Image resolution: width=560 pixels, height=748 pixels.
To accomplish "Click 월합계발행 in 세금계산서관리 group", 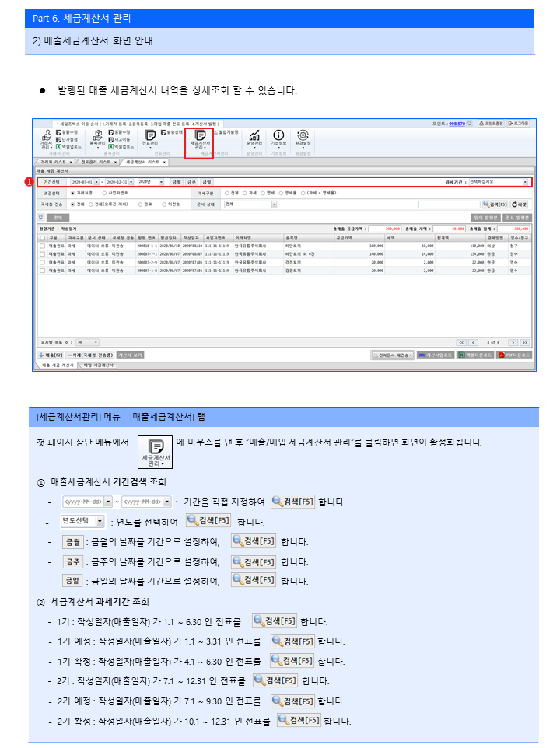I will (x=226, y=132).
